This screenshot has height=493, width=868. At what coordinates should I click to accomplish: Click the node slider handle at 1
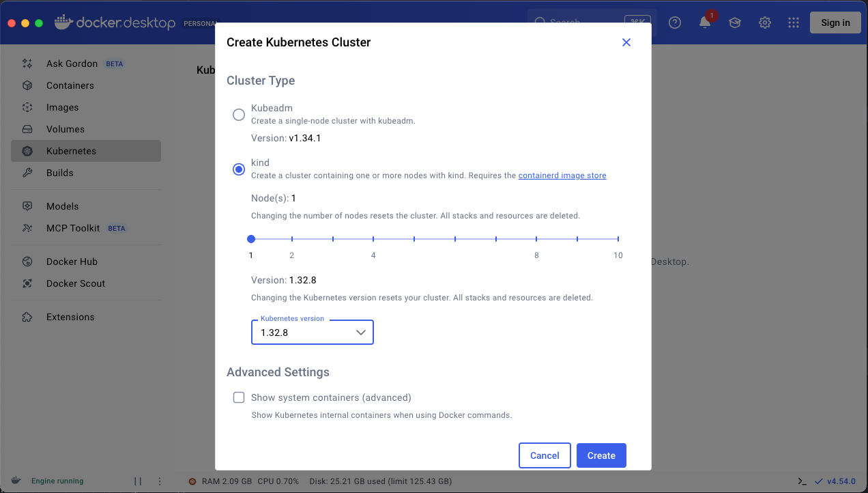tap(251, 239)
